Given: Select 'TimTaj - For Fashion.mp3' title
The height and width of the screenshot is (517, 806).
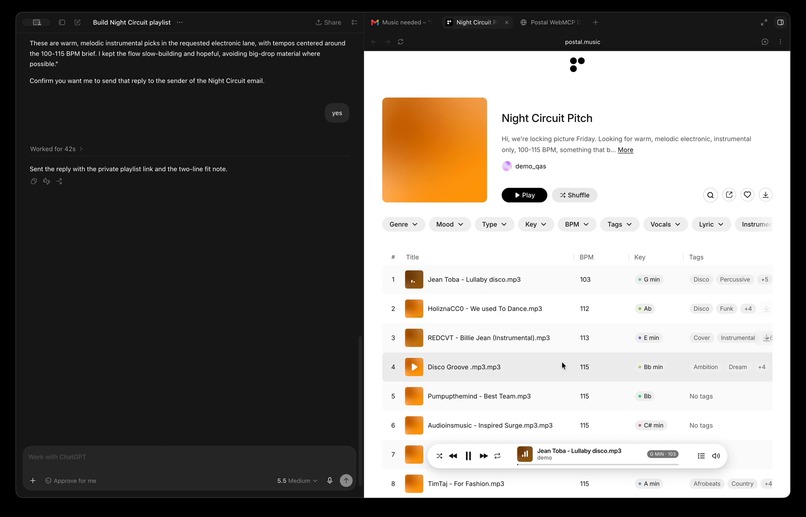Looking at the screenshot, I should click(x=466, y=484).
